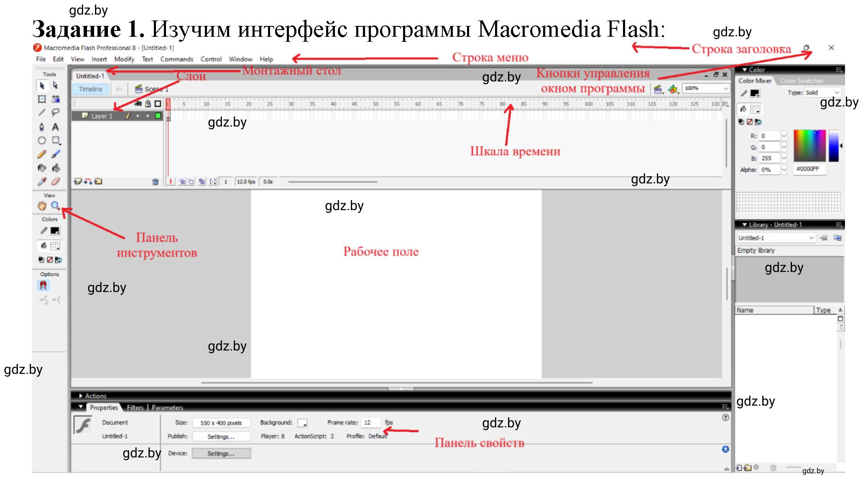
Task: Toggle the Onion Skin button
Action: (x=181, y=181)
